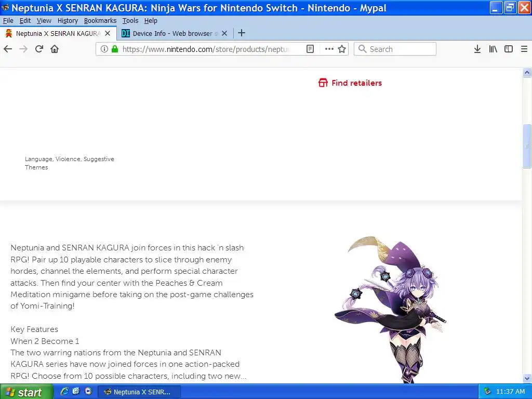Viewport: 532px width, 399px height.
Task: Go back to the previous page
Action: tap(8, 49)
